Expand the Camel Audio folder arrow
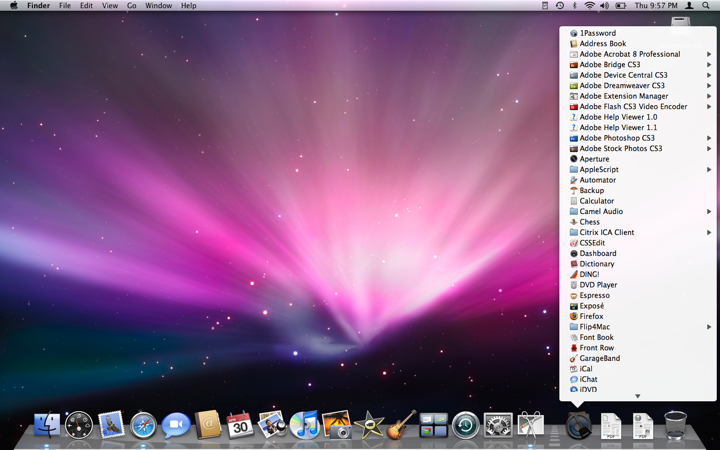 [709, 212]
